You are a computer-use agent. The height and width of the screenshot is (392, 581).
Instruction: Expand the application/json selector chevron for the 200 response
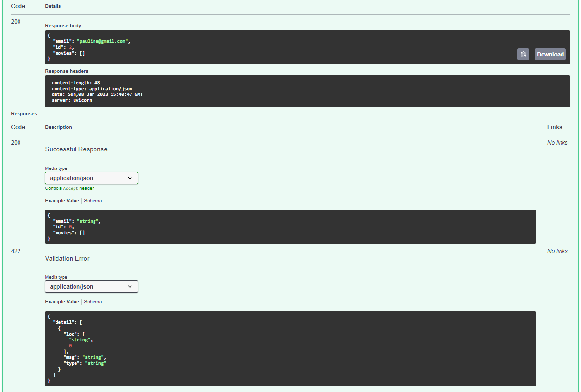131,178
